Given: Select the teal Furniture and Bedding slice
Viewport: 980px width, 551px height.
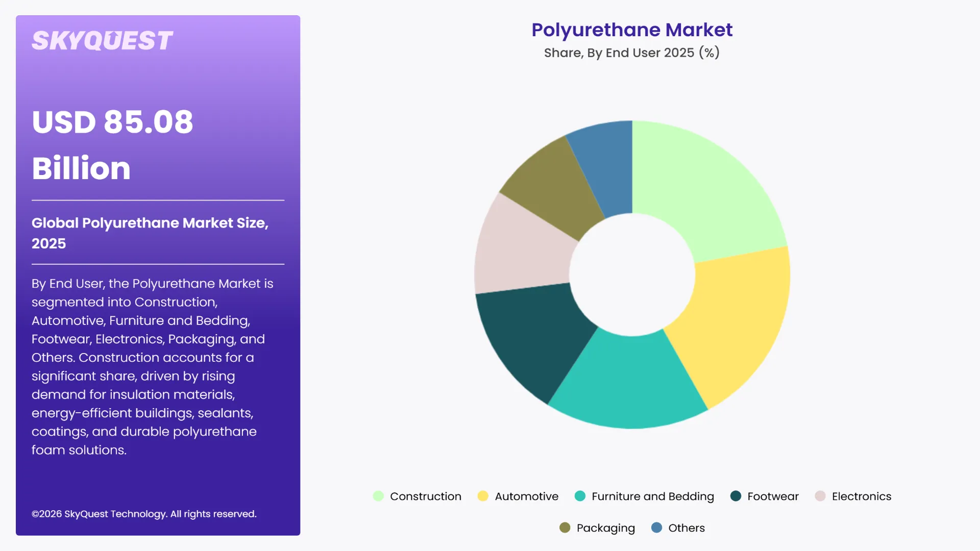Looking at the screenshot, I should 629,382.
